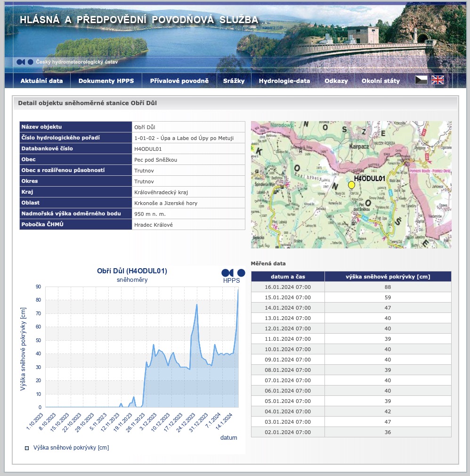
Task: Click the 'výška sněhové pokrývky [cm]' column header
Action: pyautogui.click(x=388, y=277)
